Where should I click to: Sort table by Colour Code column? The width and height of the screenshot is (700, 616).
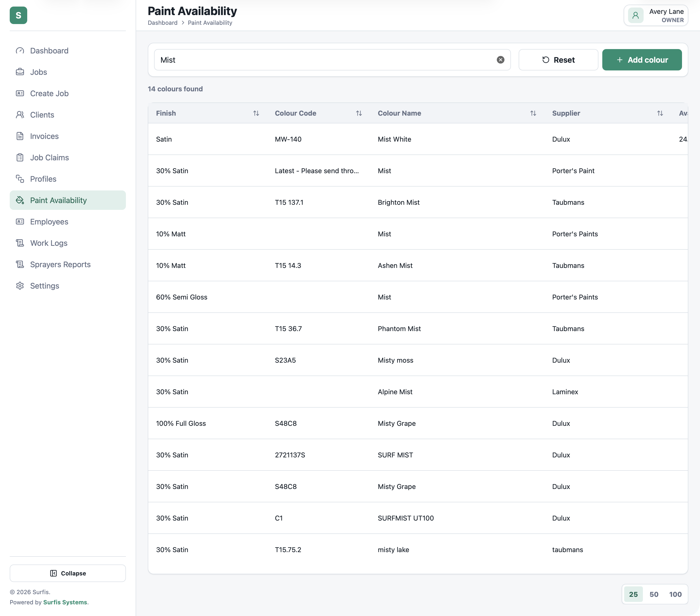coord(359,113)
